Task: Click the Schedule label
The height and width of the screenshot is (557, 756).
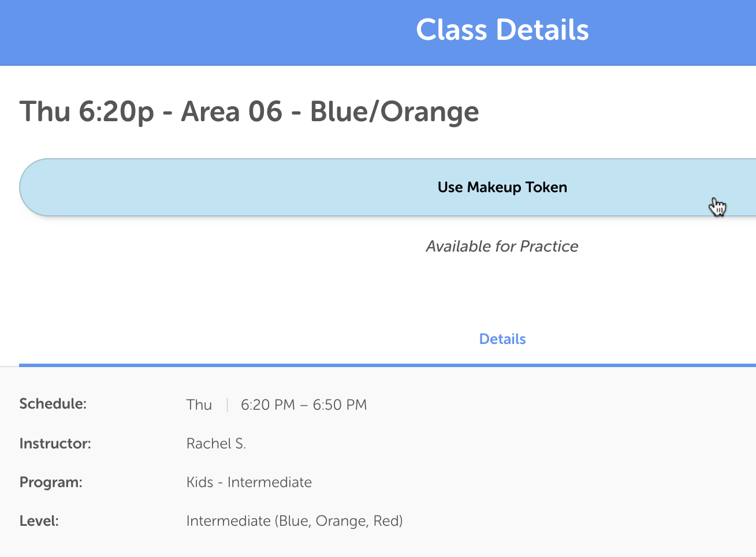Action: tap(53, 403)
